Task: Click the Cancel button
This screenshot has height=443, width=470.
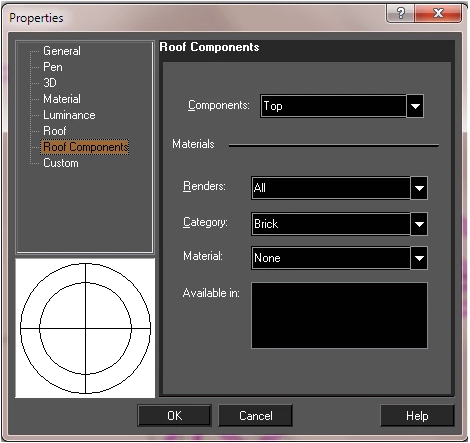Action: [256, 416]
